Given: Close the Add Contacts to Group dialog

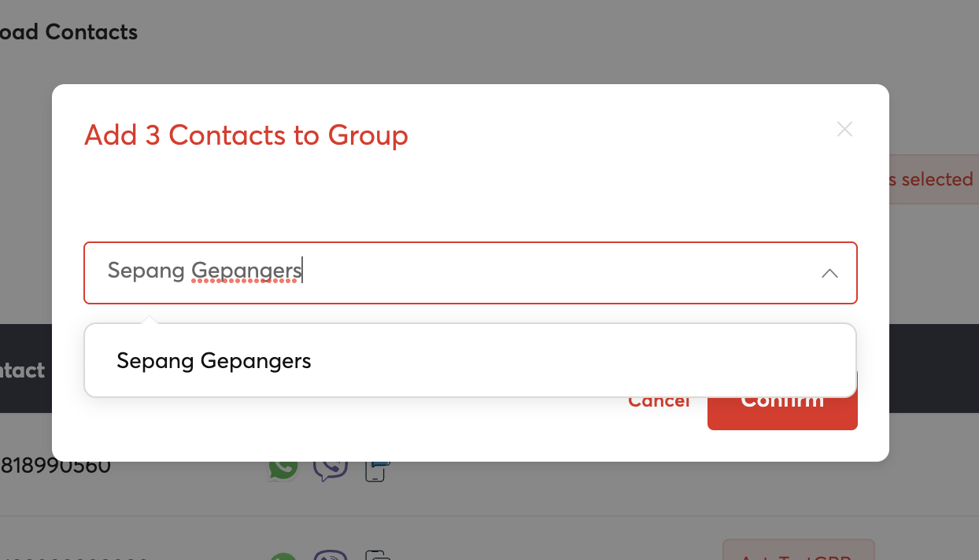Looking at the screenshot, I should click(844, 129).
